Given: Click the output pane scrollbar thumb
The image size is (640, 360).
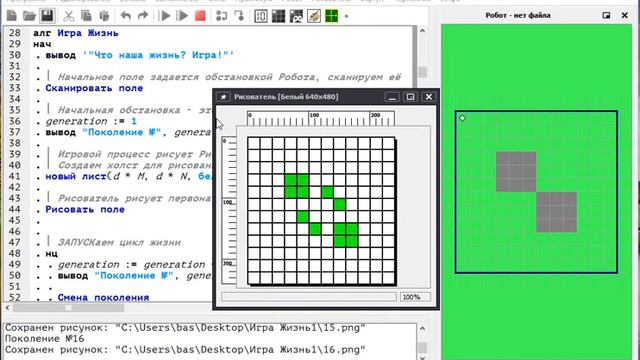Looking at the screenshot, I should click(x=422, y=348).
